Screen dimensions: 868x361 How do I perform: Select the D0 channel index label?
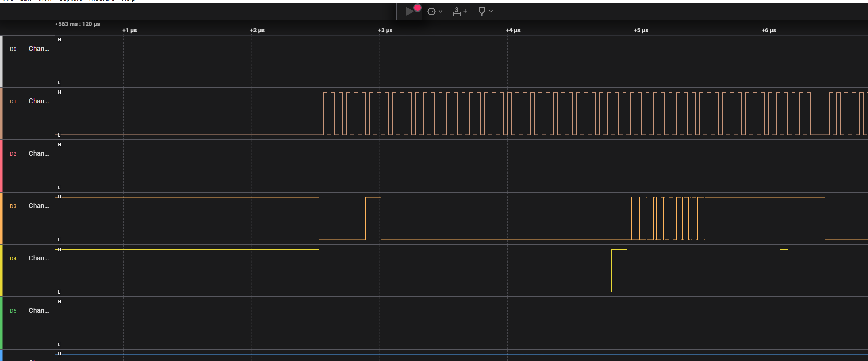pos(13,49)
